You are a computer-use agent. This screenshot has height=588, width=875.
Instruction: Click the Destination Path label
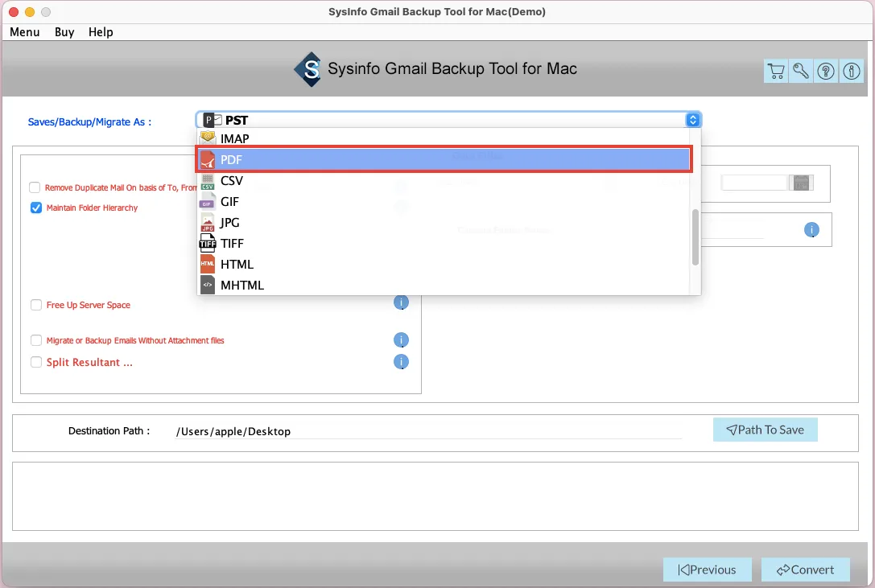point(109,430)
